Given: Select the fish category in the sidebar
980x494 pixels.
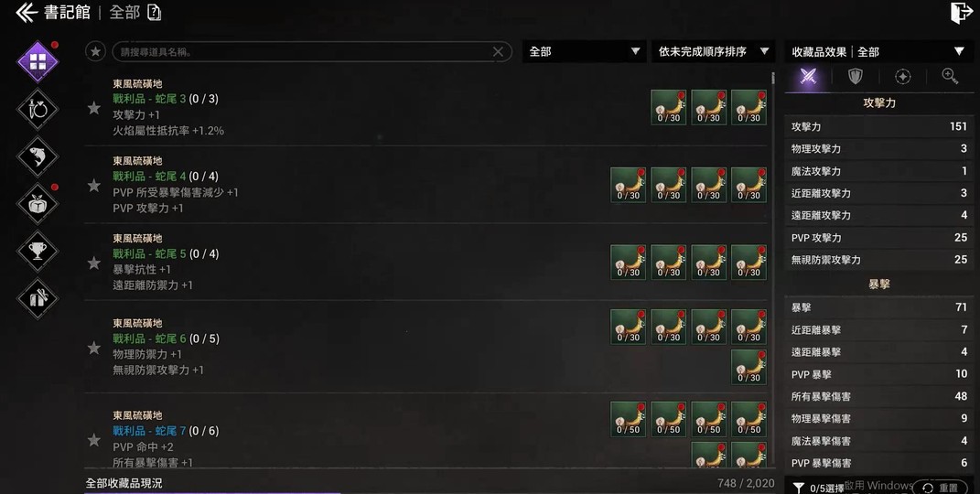Looking at the screenshot, I should coord(38,156).
